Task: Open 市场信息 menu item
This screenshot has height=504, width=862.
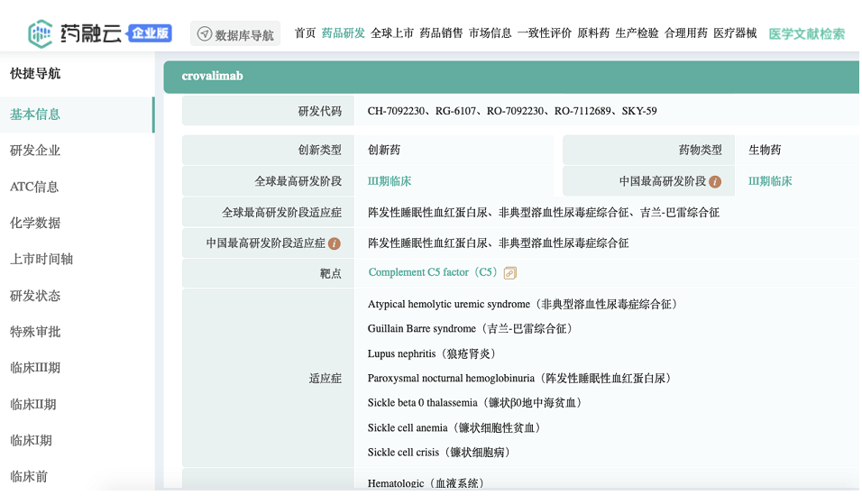Action: 490,33
